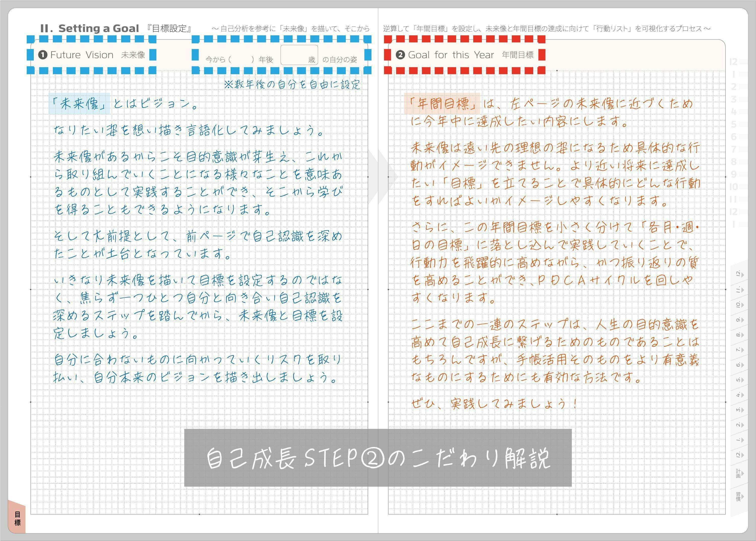
Task: Go to the month 3 side tab
Action: [739, 410]
